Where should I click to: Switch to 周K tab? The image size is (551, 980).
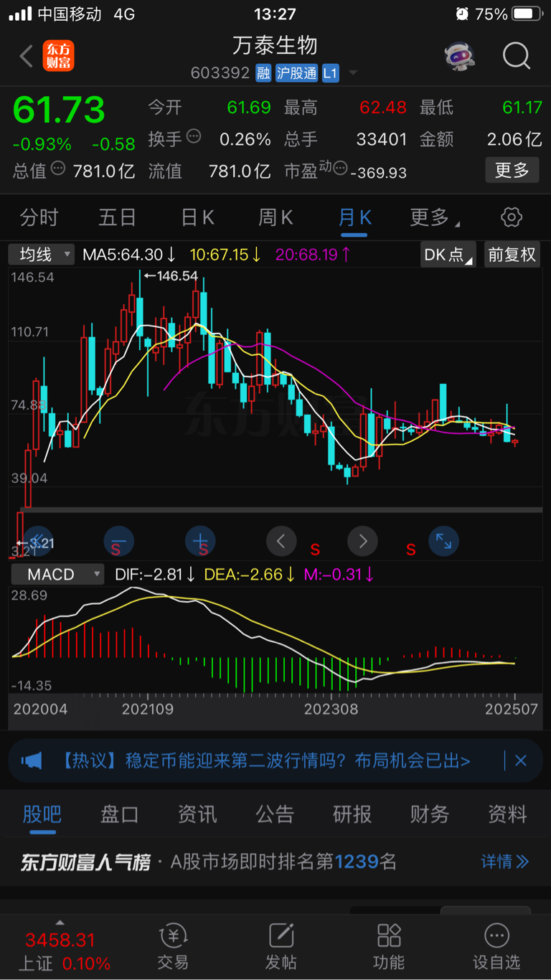(x=275, y=217)
